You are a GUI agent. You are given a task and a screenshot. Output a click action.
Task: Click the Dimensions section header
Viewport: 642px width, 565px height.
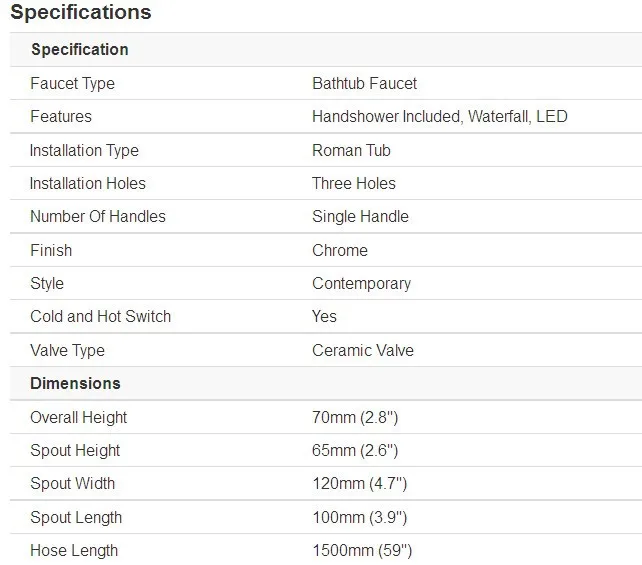coord(75,384)
